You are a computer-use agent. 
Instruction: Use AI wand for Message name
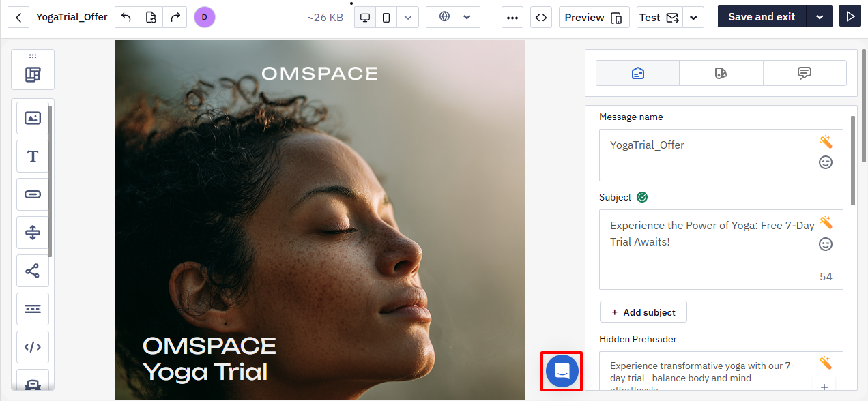(x=826, y=142)
